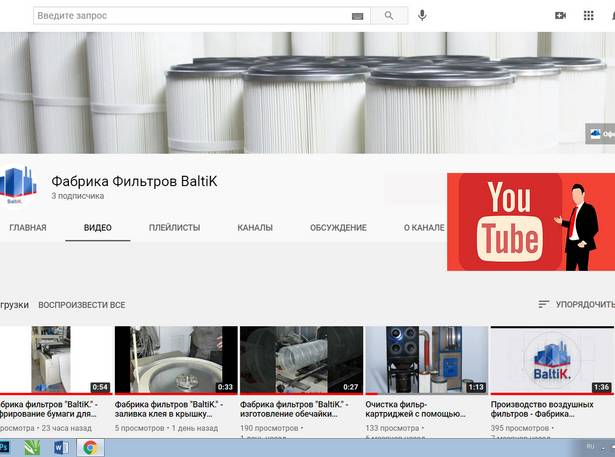Click title Производство воздушных фильтров
Viewport: 615px width, 457px height.
[x=542, y=409]
